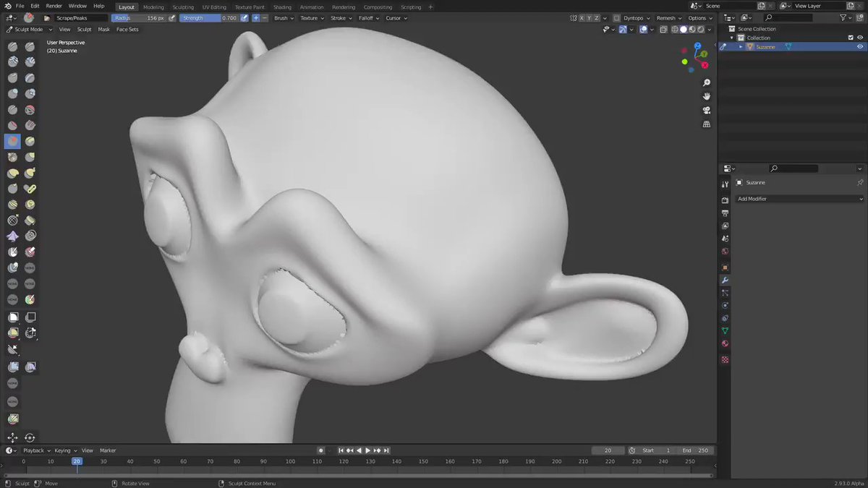Viewport: 868px width, 488px height.
Task: Open the Render properties tab icon
Action: 725,200
